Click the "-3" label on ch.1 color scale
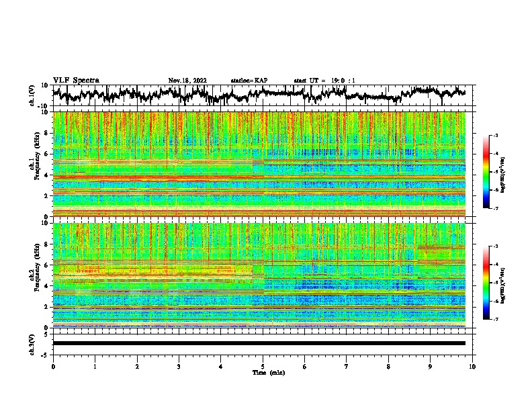The height and width of the screenshot is (411, 532). pos(496,135)
